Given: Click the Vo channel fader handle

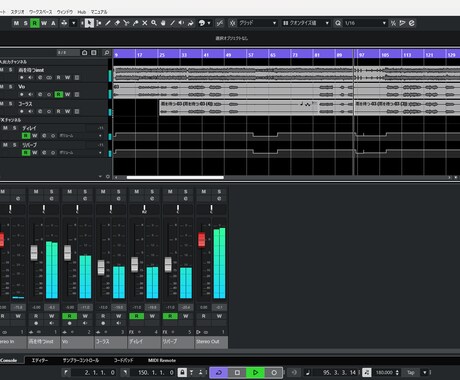Looking at the screenshot, I should [67, 253].
